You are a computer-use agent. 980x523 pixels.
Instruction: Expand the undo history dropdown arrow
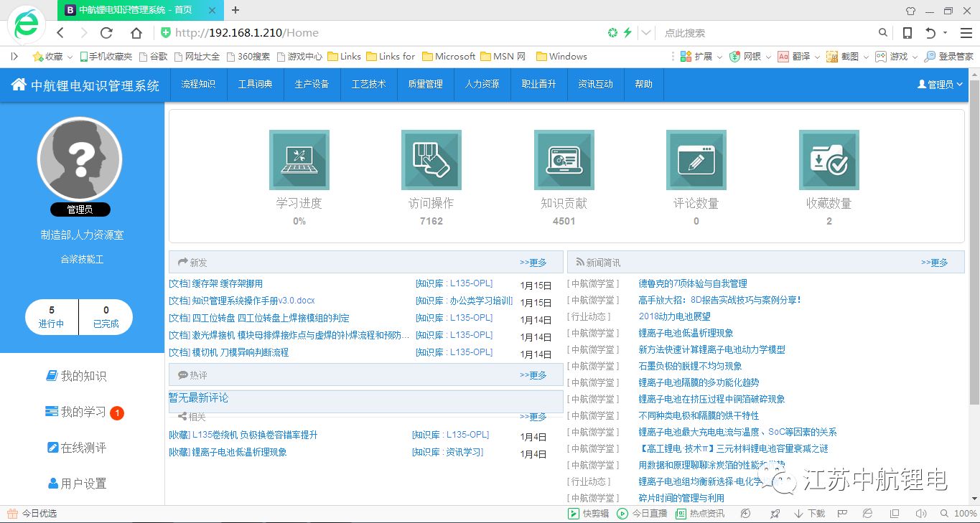946,33
